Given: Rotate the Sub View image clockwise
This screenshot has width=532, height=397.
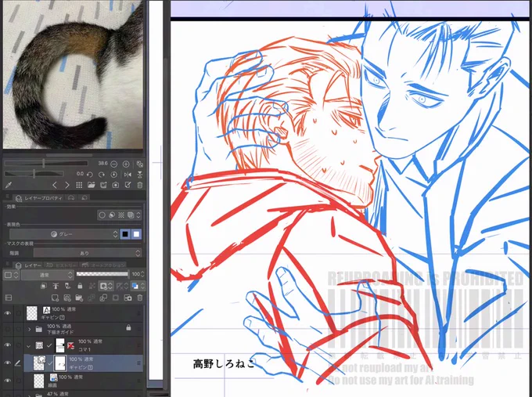Looking at the screenshot, I should pos(102,175).
